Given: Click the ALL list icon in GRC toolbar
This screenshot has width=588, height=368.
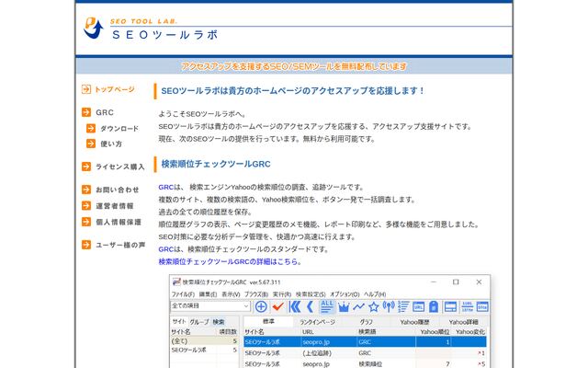Looking at the screenshot, I should (327, 306).
